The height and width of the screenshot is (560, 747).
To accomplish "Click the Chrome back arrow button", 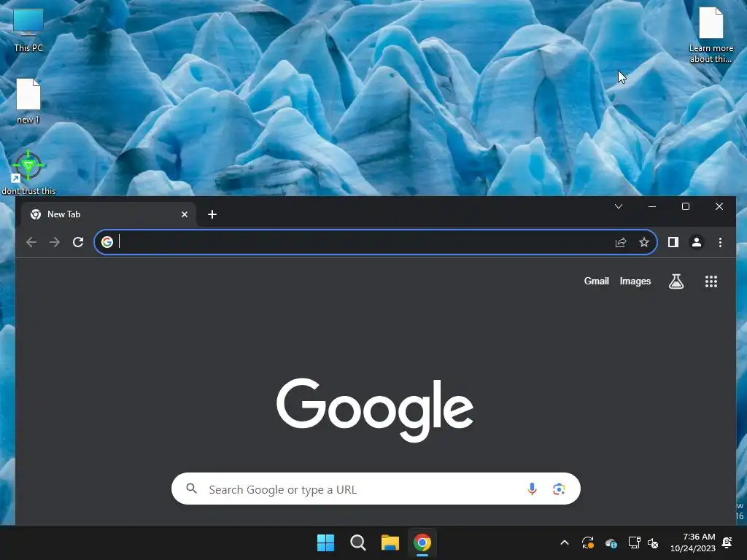I will pos(31,242).
